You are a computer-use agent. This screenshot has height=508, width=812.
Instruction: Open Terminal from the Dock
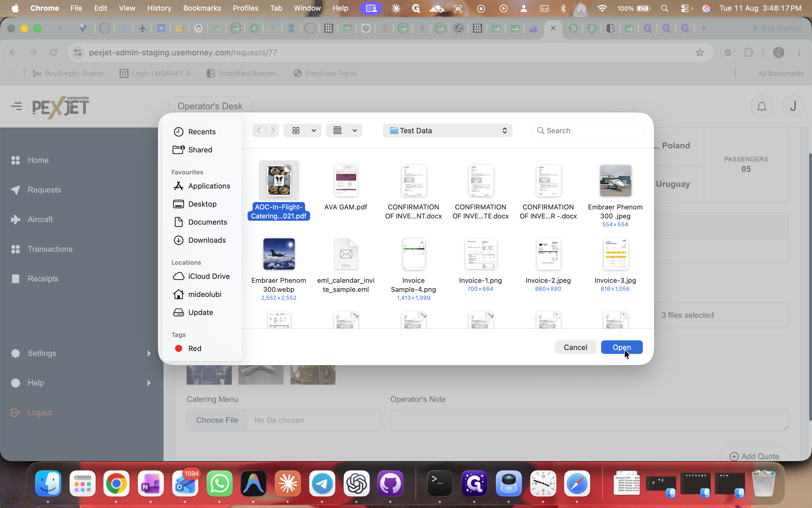point(440,484)
